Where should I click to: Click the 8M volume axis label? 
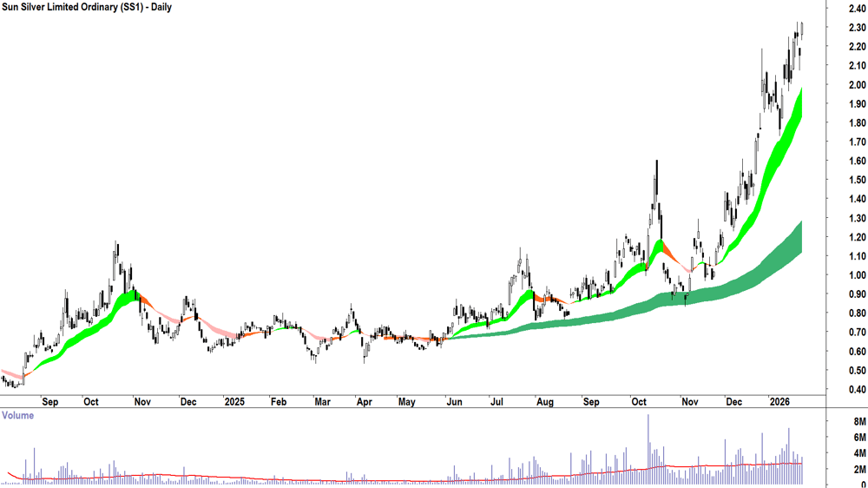[x=859, y=422]
